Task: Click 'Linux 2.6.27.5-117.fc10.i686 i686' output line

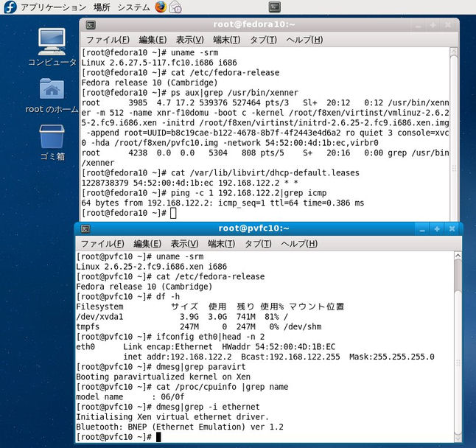Action: tap(159, 63)
